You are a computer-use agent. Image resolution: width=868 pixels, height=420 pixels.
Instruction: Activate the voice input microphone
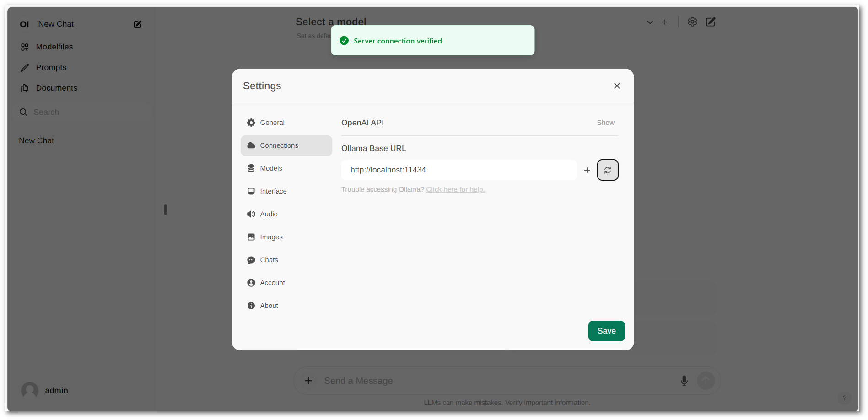pyautogui.click(x=684, y=380)
